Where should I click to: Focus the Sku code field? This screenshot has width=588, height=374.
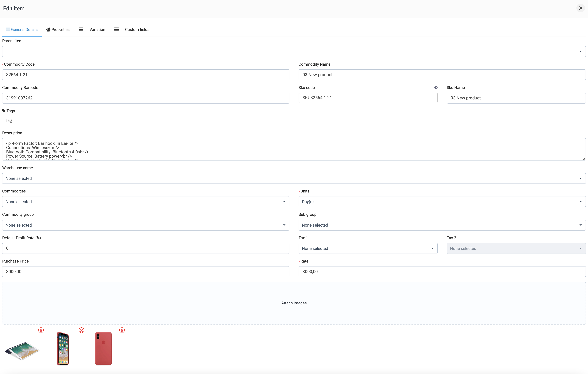(x=368, y=98)
